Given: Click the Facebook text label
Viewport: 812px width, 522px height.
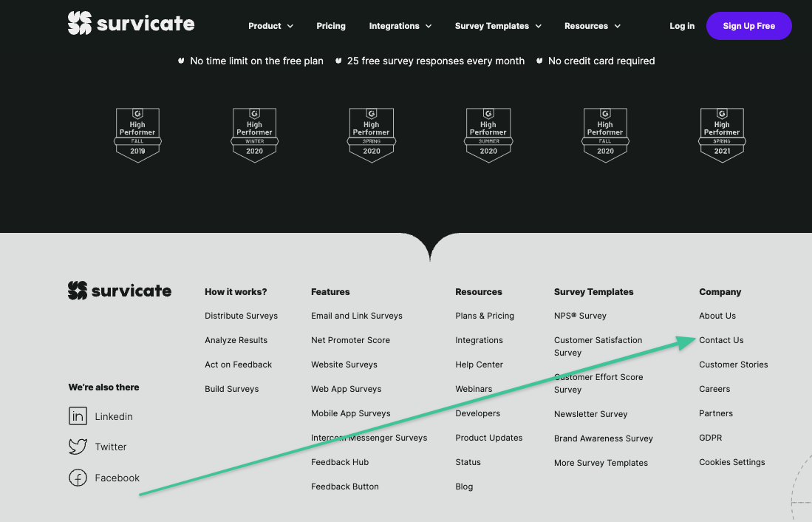Looking at the screenshot, I should point(117,478).
